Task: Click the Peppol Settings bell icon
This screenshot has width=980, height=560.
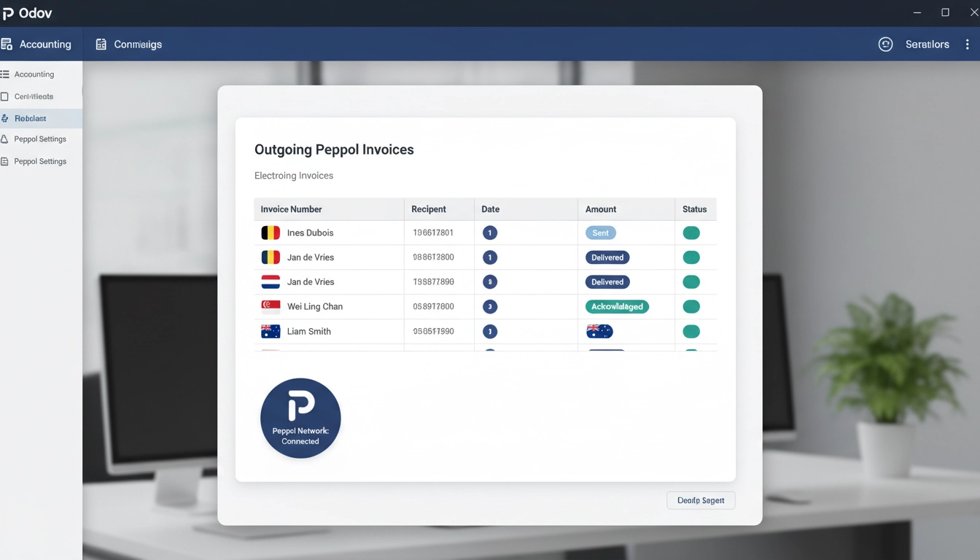Action: pos(6,139)
